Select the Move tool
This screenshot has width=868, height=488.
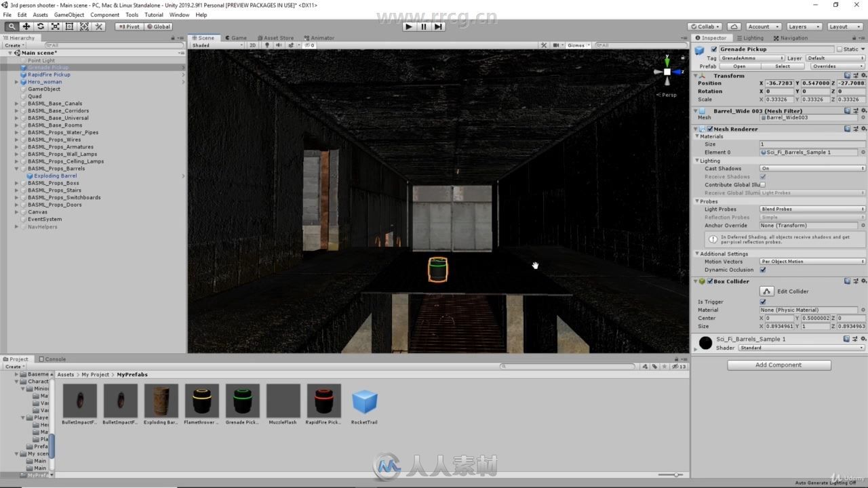(26, 26)
